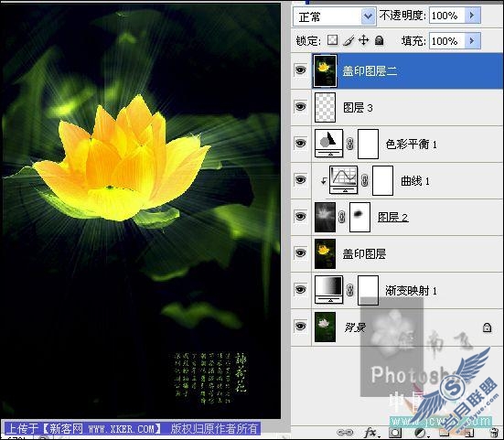
Task: Select the white mask of 色彩平衡 1
Action: [368, 144]
